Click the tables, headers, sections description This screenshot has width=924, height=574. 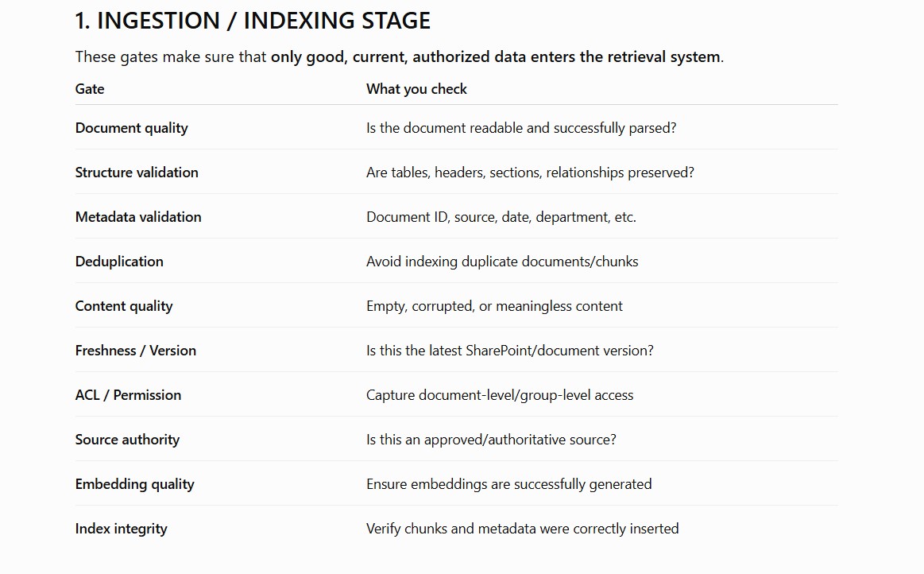coord(531,173)
